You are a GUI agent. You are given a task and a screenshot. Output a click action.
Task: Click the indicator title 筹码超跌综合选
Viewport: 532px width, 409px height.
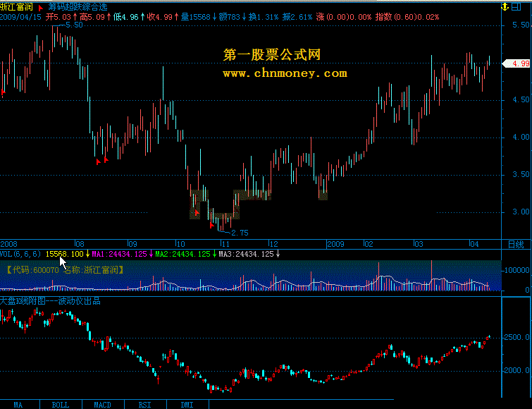pos(78,7)
